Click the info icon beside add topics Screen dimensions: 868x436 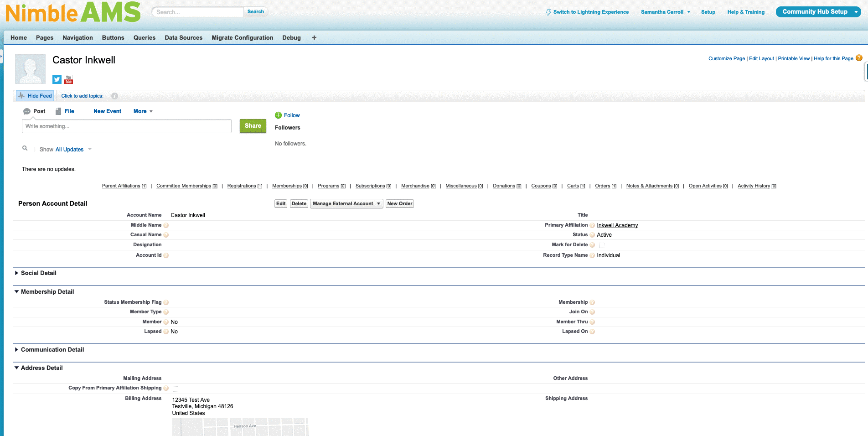115,96
